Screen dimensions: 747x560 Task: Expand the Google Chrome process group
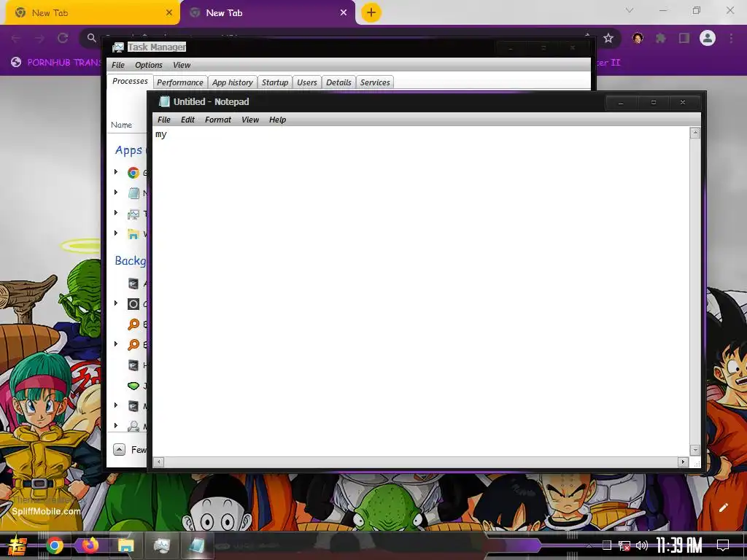(116, 171)
